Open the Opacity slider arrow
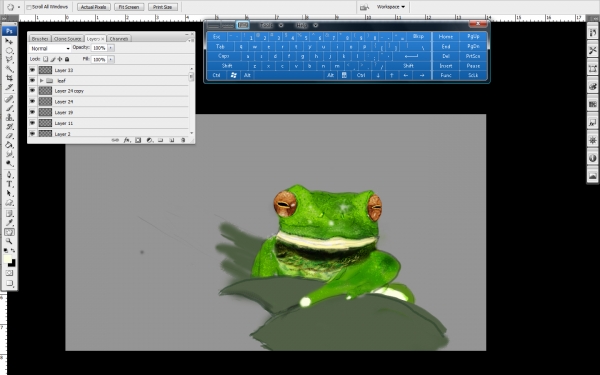This screenshot has height=375, width=600. point(111,48)
